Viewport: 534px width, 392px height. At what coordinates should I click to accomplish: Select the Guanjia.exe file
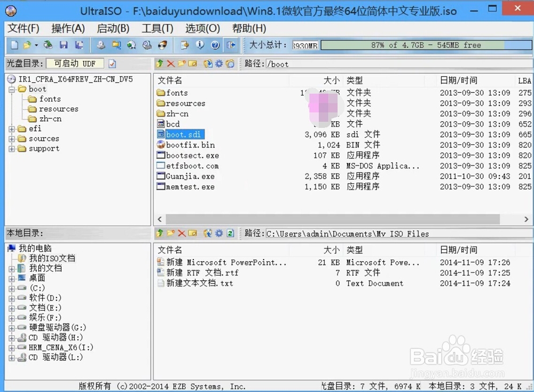click(190, 176)
